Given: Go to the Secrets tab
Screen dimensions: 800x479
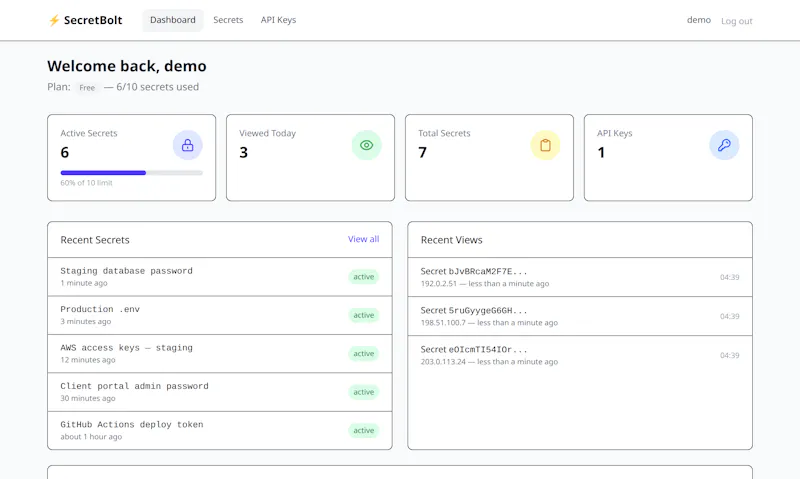Looking at the screenshot, I should point(228,20).
